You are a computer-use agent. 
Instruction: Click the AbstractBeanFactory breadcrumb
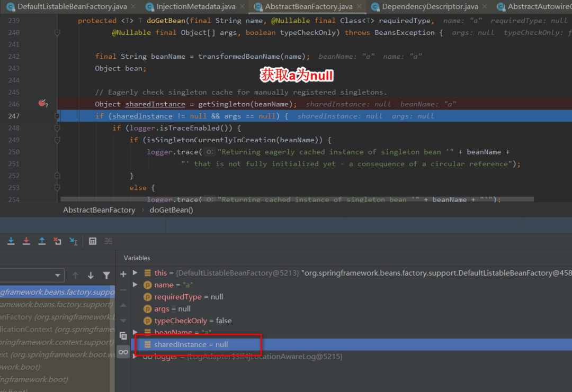(99, 210)
